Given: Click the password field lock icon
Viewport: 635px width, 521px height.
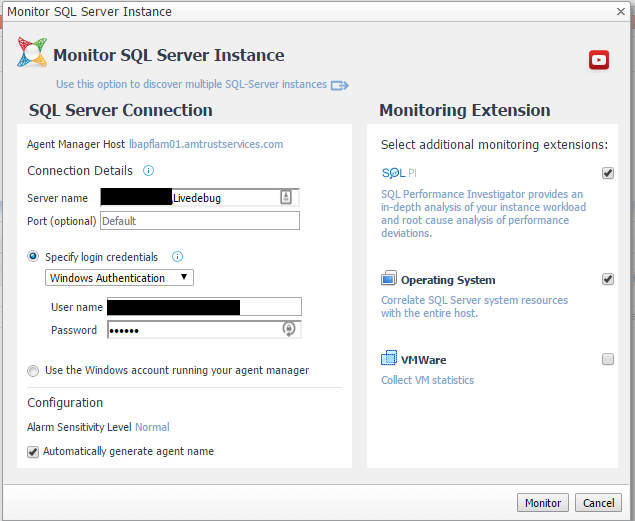Looking at the screenshot, I should pos(288,329).
